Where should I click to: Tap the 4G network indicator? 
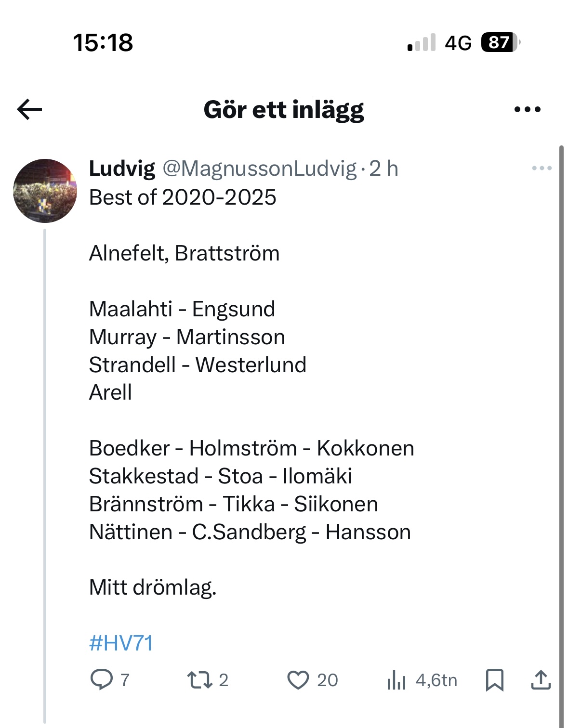[x=458, y=43]
